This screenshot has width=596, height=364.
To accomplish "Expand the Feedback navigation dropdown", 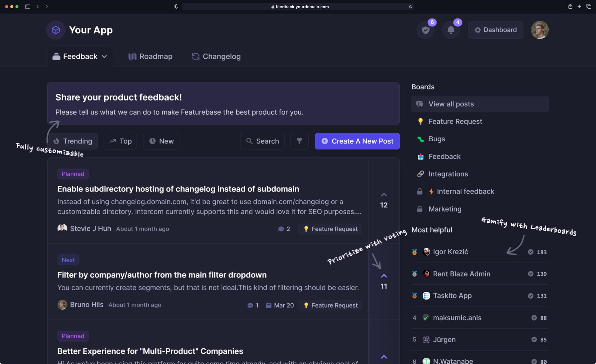I will point(105,56).
